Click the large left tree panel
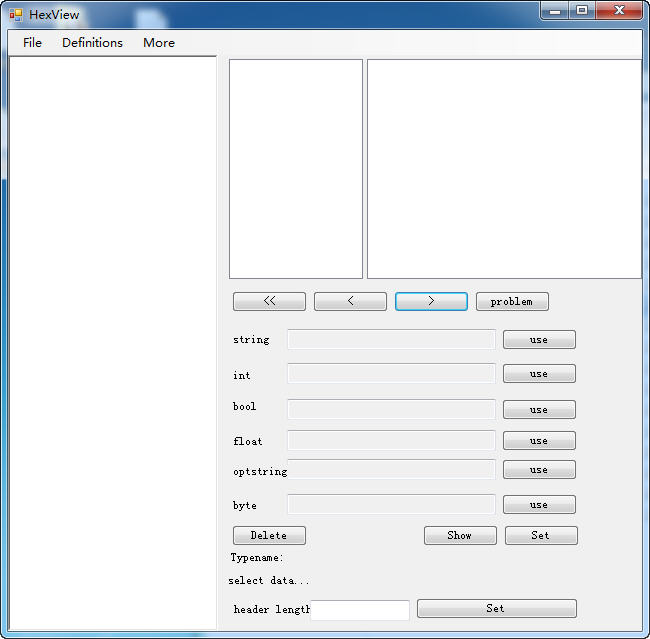The image size is (650, 639). click(x=113, y=343)
